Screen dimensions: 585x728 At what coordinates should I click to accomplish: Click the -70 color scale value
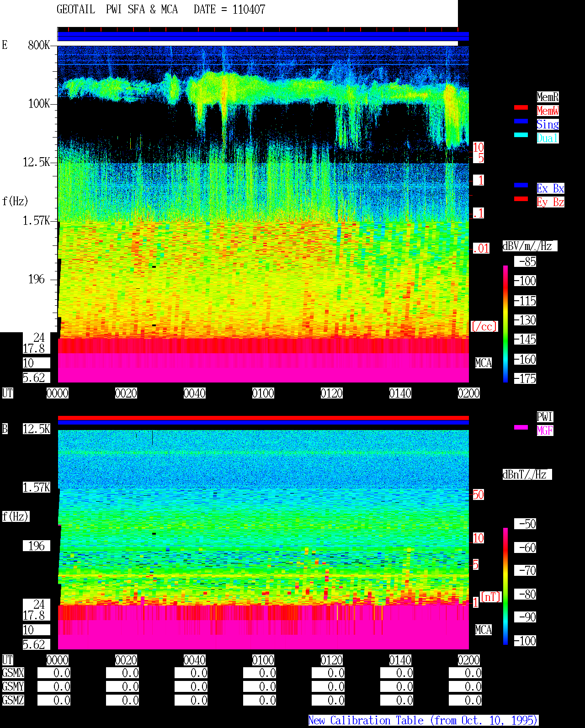point(525,570)
